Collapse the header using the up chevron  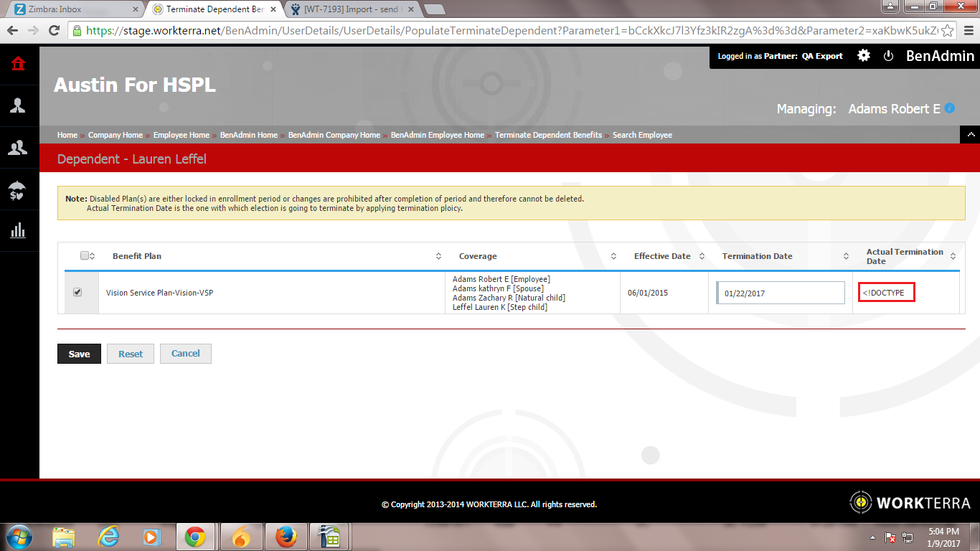click(x=970, y=134)
